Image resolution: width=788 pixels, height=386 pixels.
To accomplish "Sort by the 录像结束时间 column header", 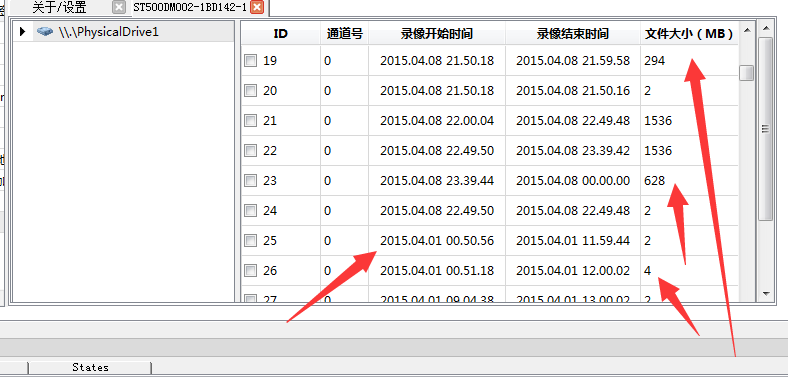I will pyautogui.click(x=572, y=34).
